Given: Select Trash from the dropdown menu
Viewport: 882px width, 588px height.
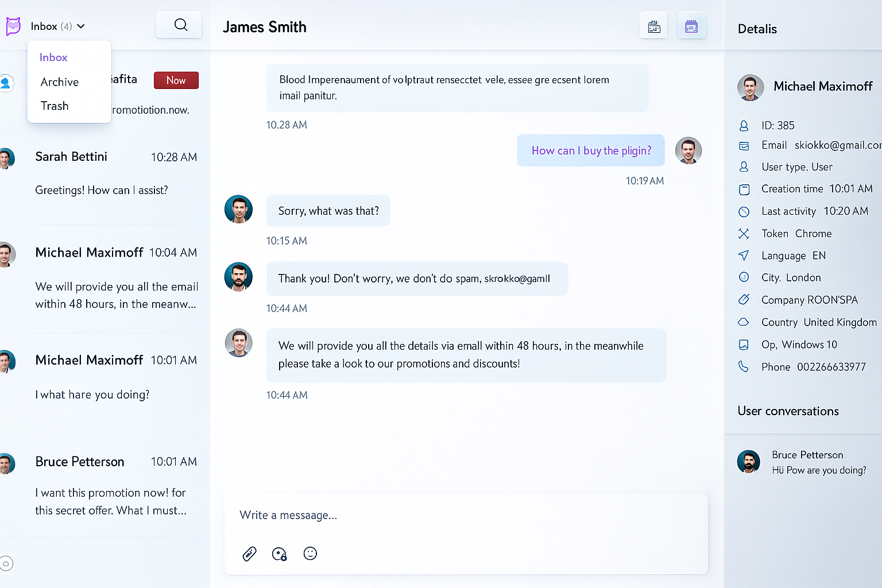Looking at the screenshot, I should [55, 106].
